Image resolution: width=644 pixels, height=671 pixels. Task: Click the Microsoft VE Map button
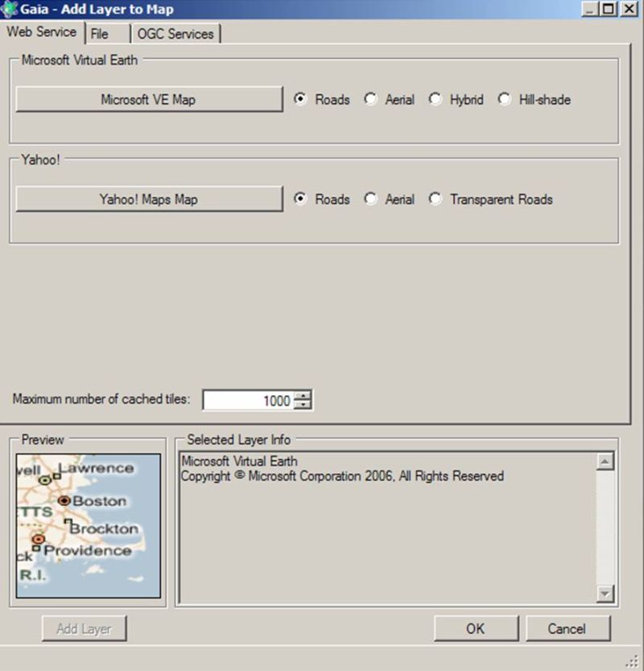pos(149,100)
